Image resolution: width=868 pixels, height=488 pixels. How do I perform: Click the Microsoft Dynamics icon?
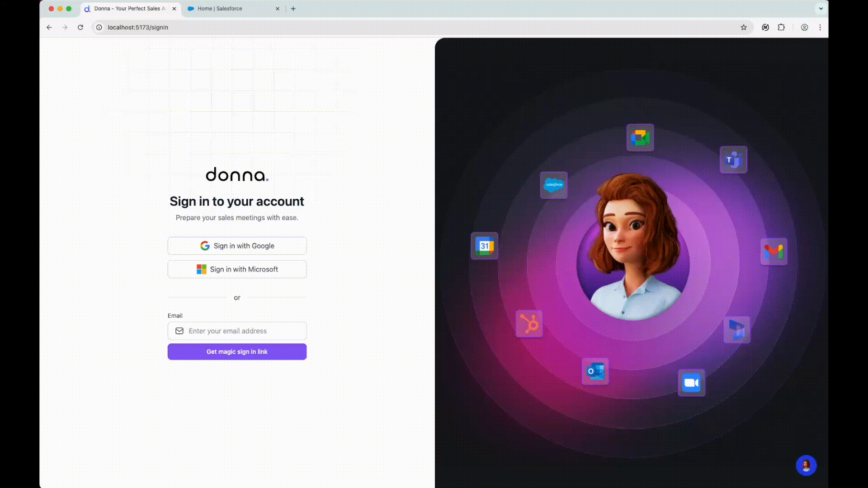(x=736, y=330)
